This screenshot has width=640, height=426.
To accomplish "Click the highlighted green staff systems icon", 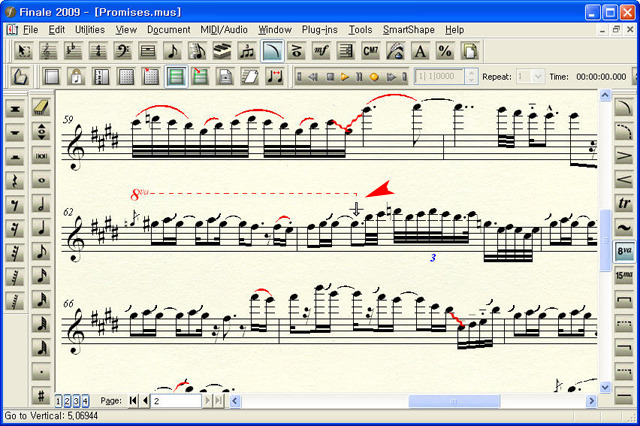I will 176,76.
